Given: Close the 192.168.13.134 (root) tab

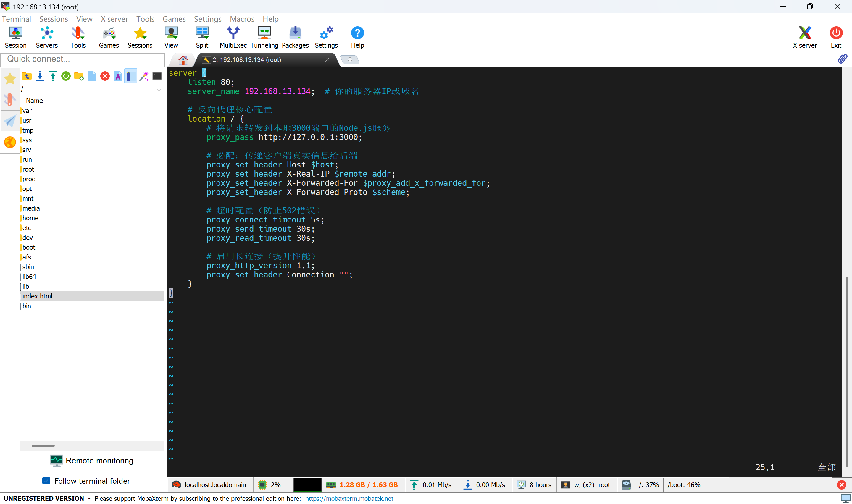Looking at the screenshot, I should point(327,60).
